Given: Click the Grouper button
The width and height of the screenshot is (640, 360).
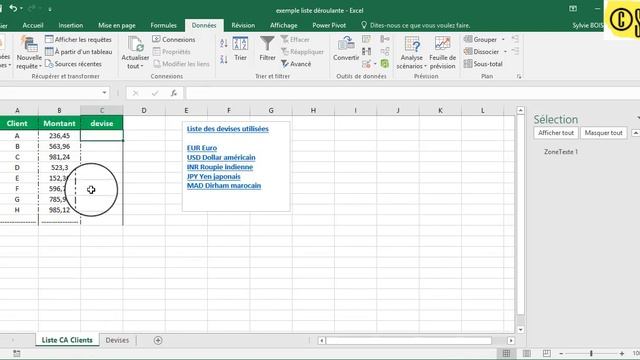Looking at the screenshot, I should [480, 40].
